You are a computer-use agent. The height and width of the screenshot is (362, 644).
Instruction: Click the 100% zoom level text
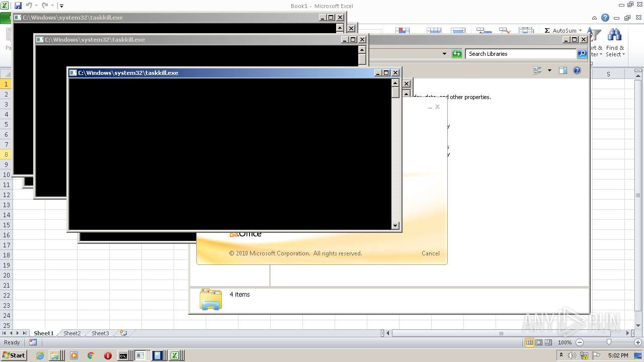pos(565,342)
